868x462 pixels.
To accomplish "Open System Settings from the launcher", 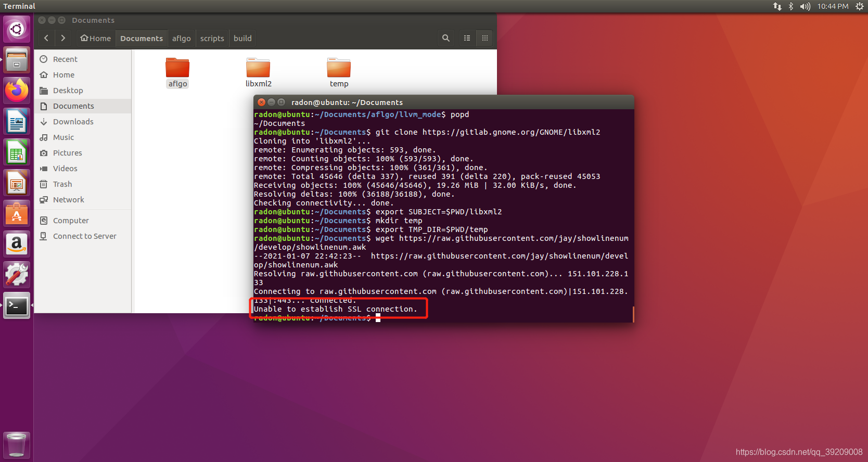I will 17,275.
